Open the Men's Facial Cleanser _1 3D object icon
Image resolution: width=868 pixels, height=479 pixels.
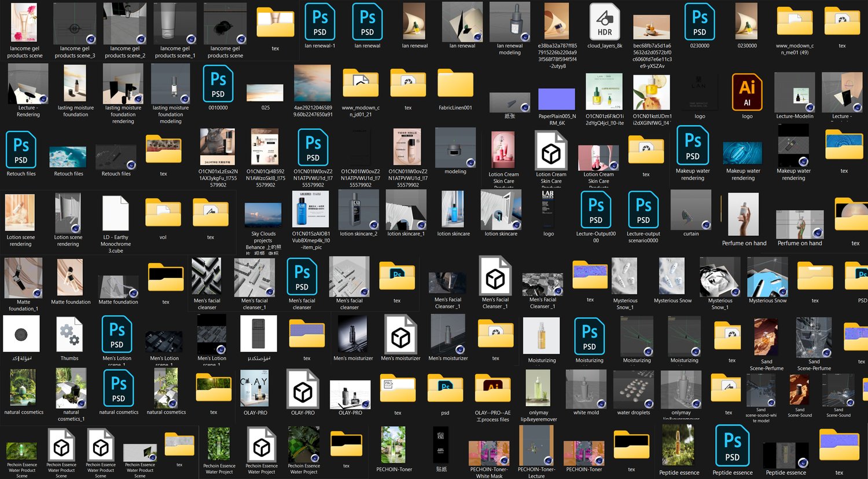[x=495, y=275]
